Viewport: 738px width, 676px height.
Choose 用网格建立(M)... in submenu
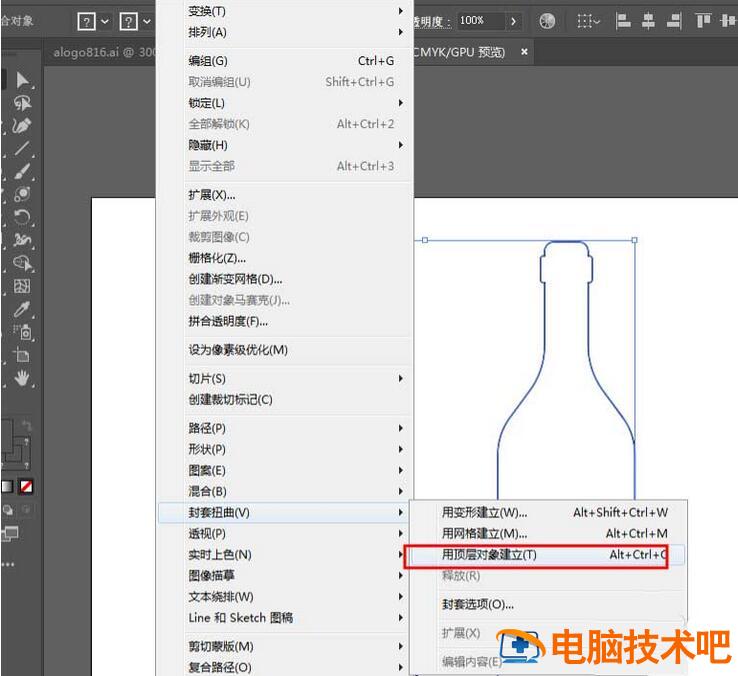point(548,533)
